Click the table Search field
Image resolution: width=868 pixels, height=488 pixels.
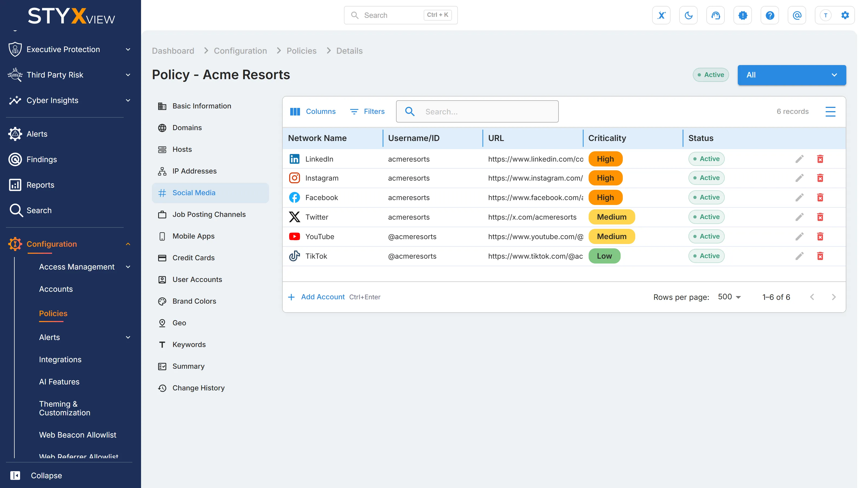tap(477, 111)
